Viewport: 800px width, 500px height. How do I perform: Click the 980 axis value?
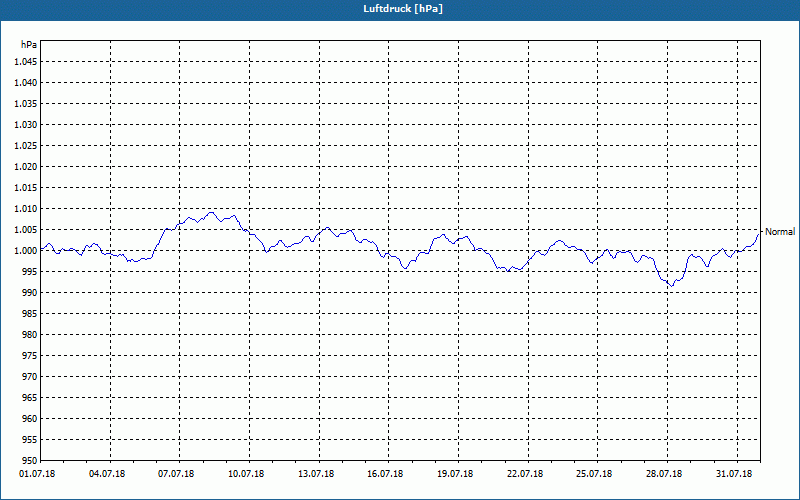click(x=31, y=335)
